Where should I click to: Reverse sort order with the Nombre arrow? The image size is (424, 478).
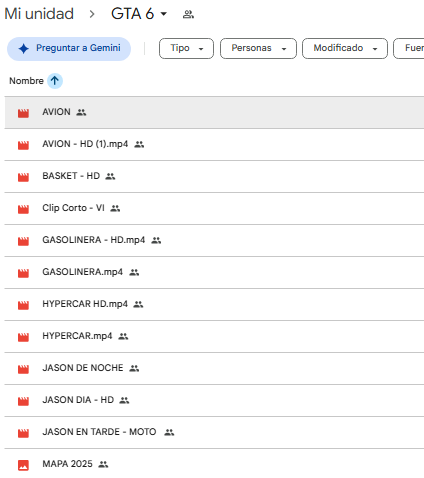tap(55, 81)
